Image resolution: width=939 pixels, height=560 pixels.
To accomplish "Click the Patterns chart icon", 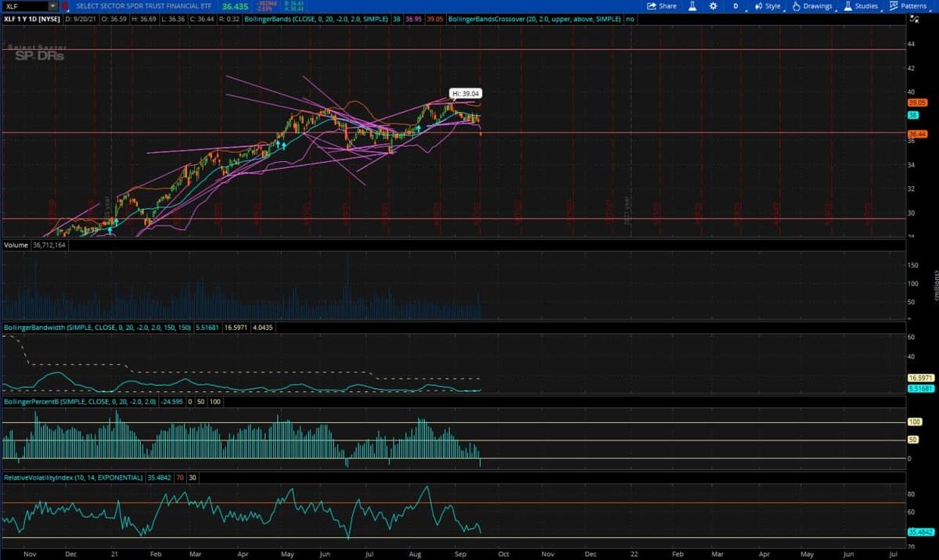I will [x=894, y=5].
